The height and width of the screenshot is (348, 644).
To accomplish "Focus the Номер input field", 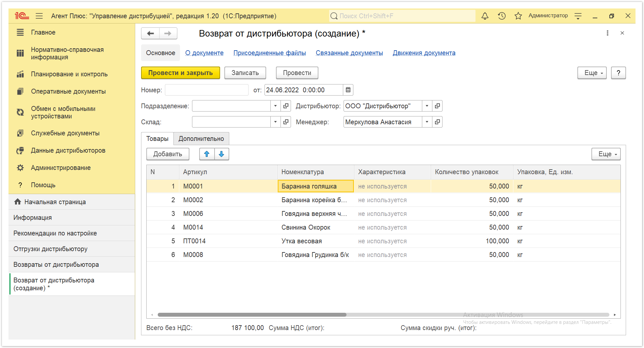I will [x=207, y=90].
